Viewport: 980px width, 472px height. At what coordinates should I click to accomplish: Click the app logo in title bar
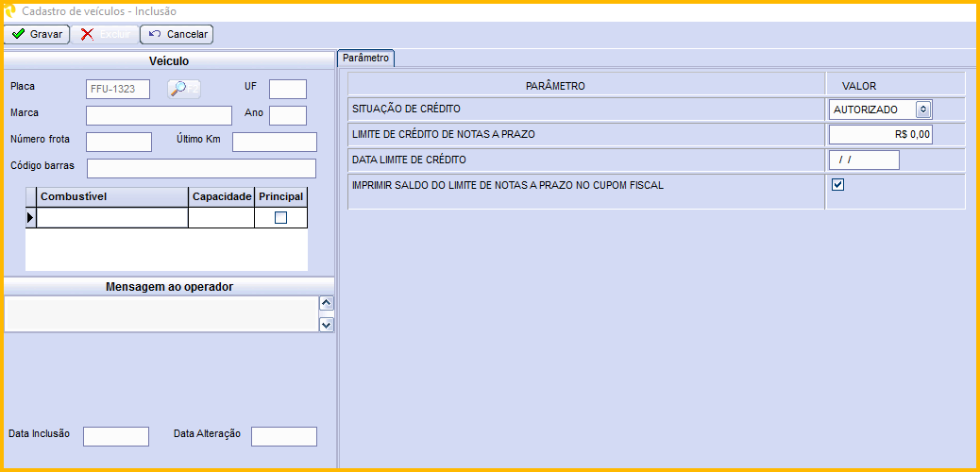(10, 10)
